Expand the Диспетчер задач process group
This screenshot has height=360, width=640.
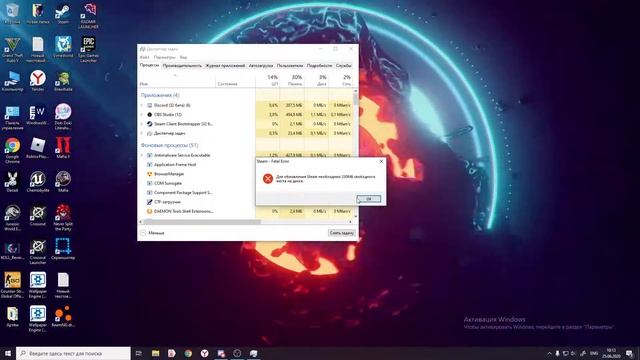coord(142,133)
